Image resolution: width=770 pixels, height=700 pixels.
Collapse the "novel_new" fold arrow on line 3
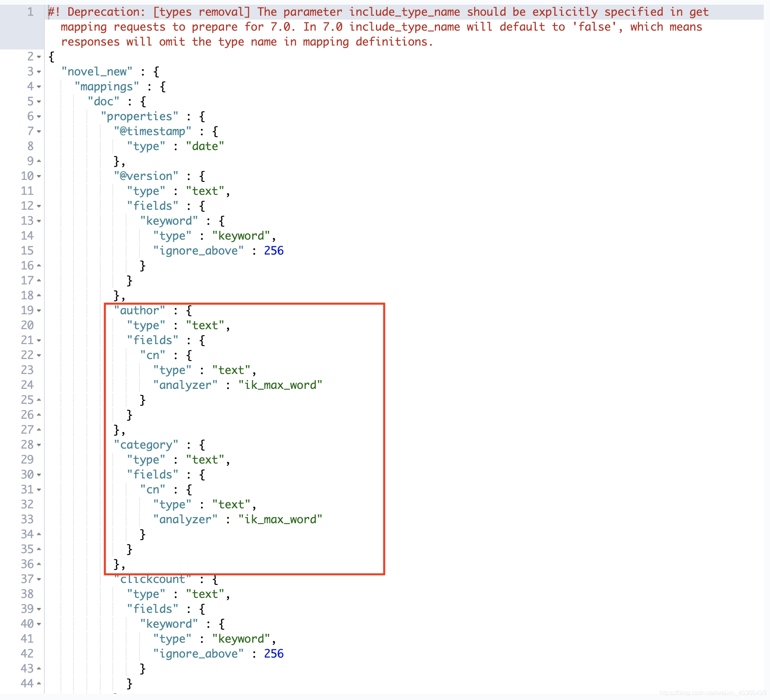pos(39,72)
